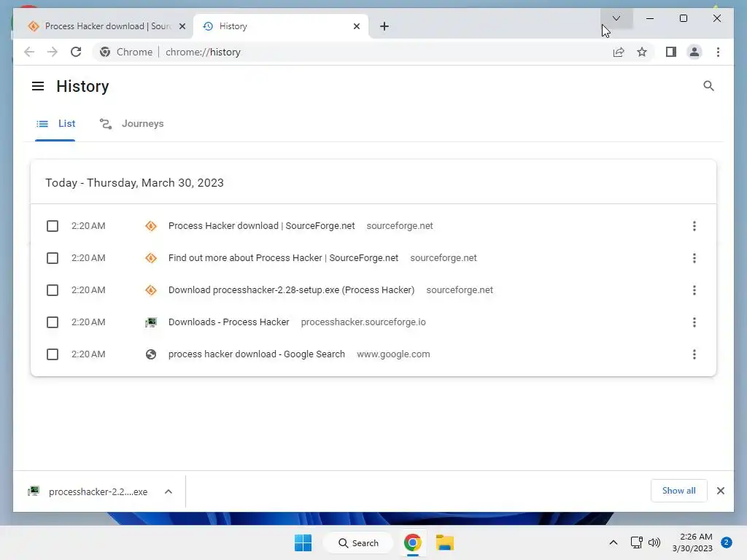Expand options for processhacker download item
Viewport: 747px width, 560px height.
click(169, 491)
